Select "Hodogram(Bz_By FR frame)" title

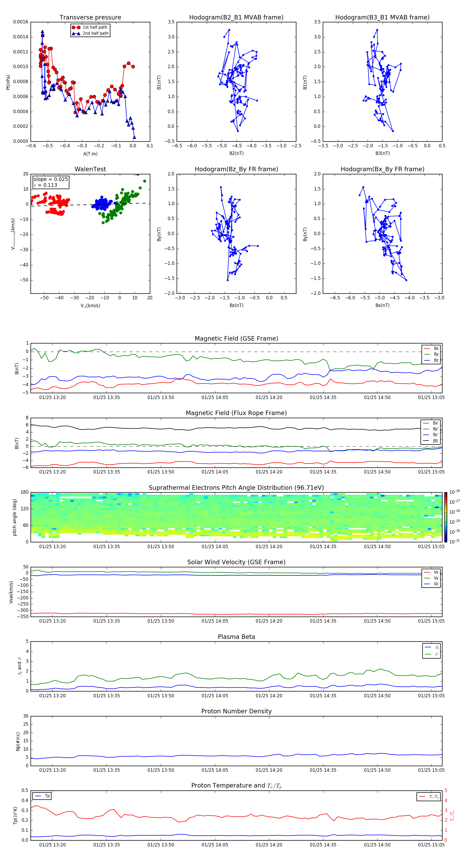tap(236, 169)
